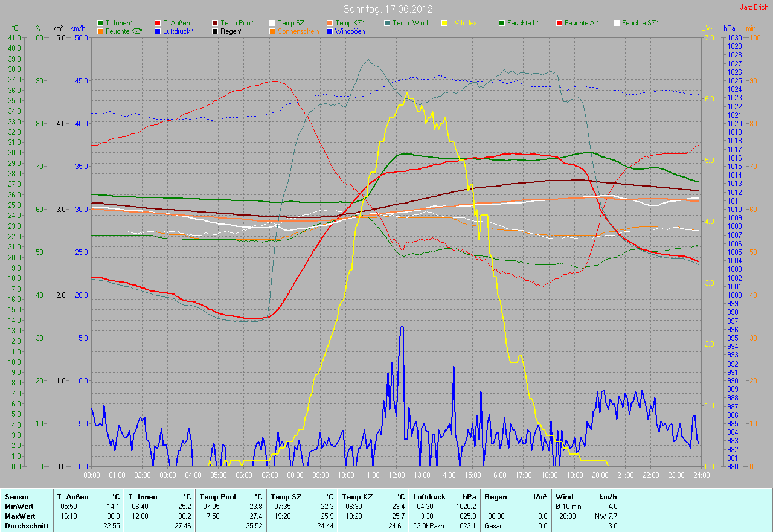Click the blue Luftdruck legend swatch
This screenshot has width=773, height=532.
click(x=158, y=31)
